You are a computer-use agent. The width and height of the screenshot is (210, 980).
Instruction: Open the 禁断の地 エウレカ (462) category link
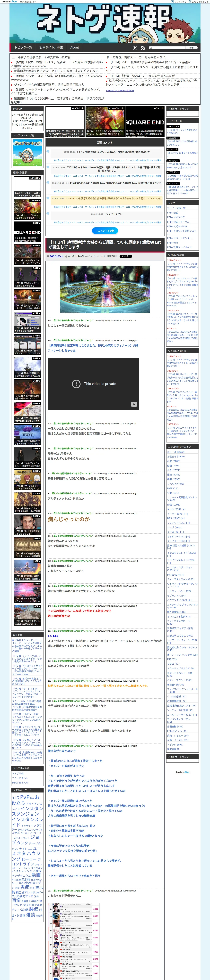click(180, 635)
